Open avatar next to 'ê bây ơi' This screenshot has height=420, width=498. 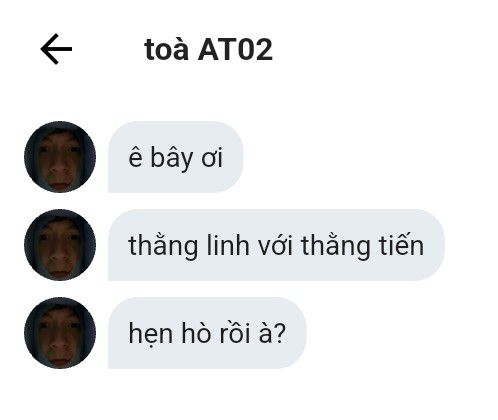[60, 157]
